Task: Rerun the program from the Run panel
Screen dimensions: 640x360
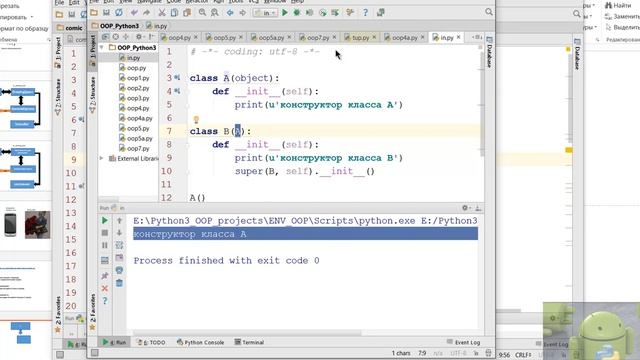Action: pyautogui.click(x=104, y=220)
